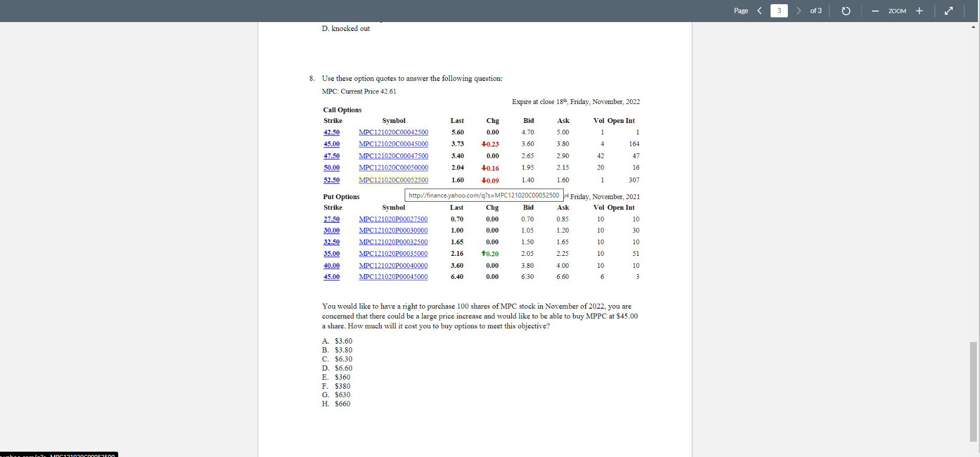980x457 pixels.
Task: Open symbol MPC121020C00052500 link
Action: point(393,180)
